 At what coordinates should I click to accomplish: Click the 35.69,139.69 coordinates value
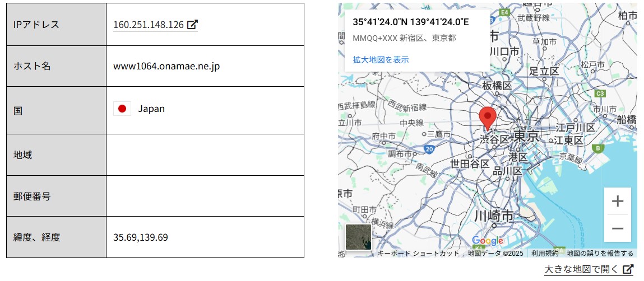(x=141, y=237)
